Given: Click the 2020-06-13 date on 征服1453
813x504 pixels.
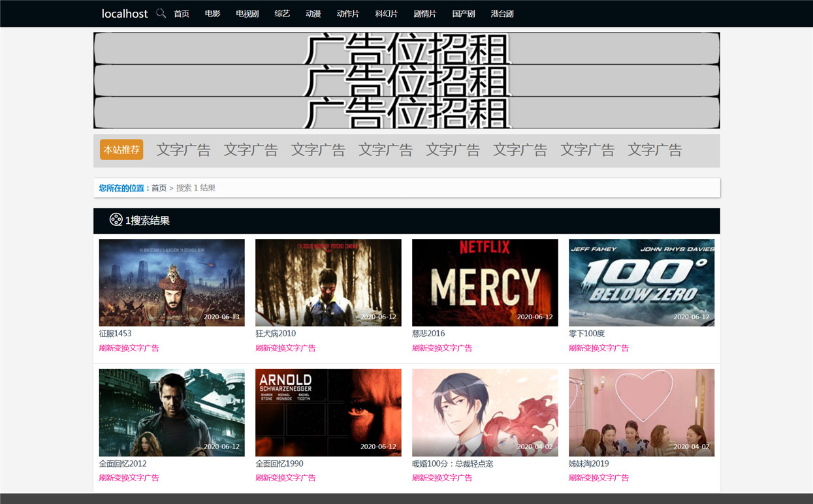Looking at the screenshot, I should tap(221, 317).
